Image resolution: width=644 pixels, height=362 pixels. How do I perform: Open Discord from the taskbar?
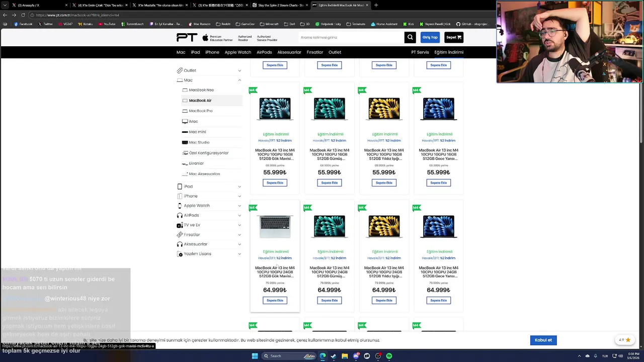tap(356, 356)
